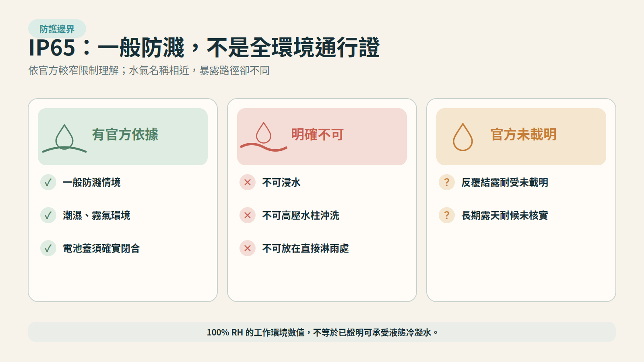Click the 明確不可 card header

(322, 137)
